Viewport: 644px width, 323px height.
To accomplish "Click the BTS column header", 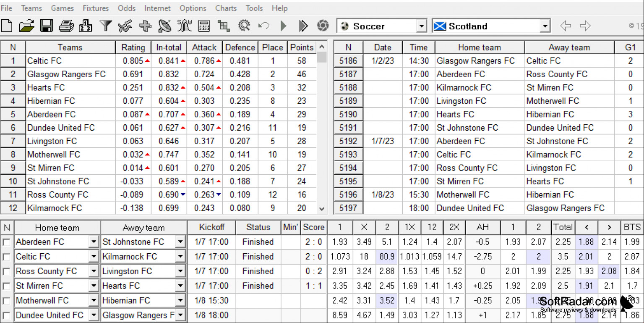I will click(x=632, y=227).
